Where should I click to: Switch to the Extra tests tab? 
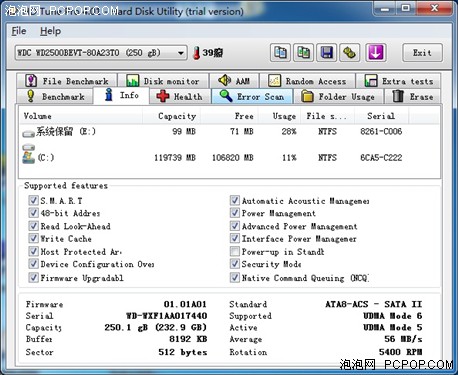(398, 81)
